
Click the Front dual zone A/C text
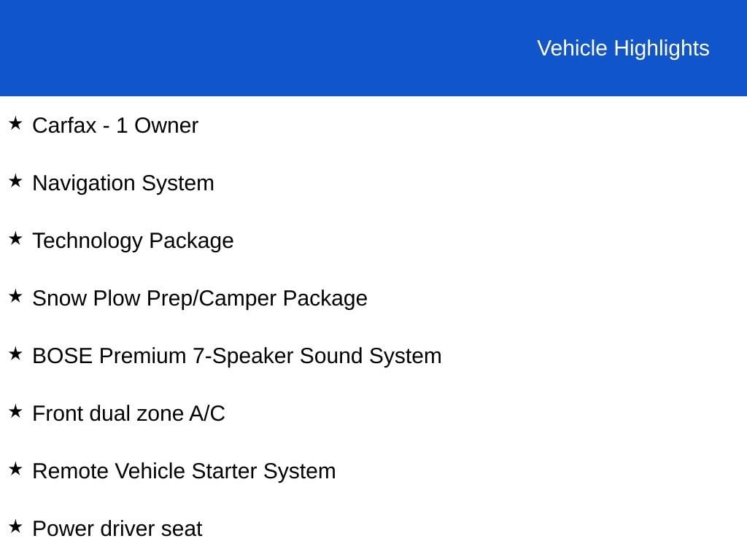[x=128, y=413]
